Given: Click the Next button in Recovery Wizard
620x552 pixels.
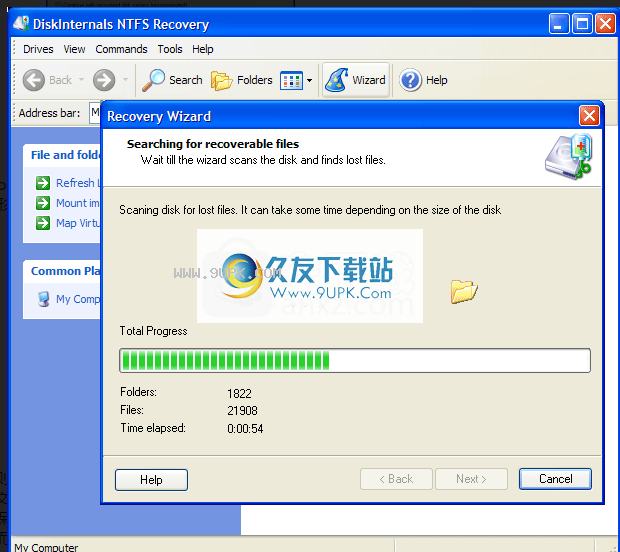Looking at the screenshot, I should click(471, 479).
